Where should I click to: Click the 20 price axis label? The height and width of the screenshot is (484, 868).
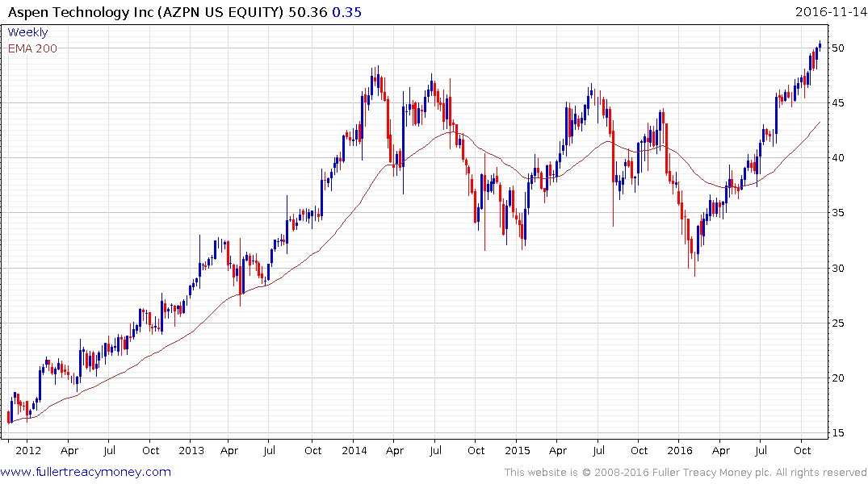tap(837, 378)
